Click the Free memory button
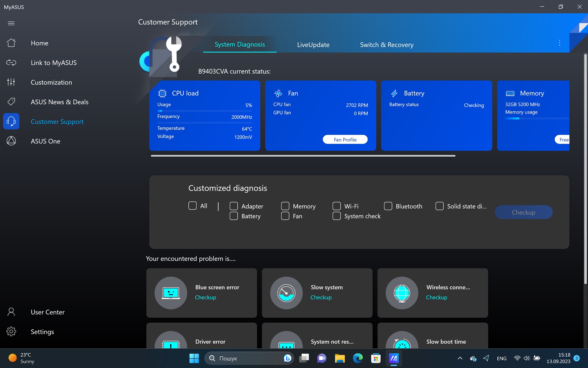Screen dimensions: 588x368 pyautogui.click(x=562, y=140)
